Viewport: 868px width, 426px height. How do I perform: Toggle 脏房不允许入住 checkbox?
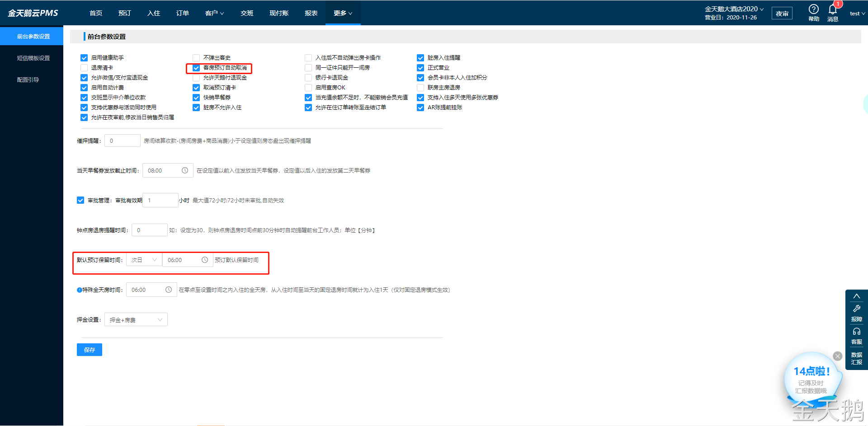pos(196,108)
